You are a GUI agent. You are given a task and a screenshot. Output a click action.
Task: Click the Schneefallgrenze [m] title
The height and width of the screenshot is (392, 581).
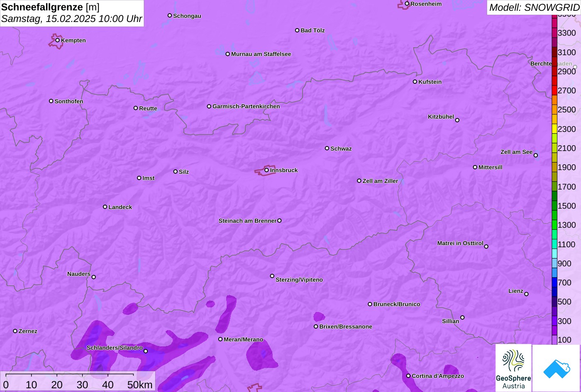point(50,7)
